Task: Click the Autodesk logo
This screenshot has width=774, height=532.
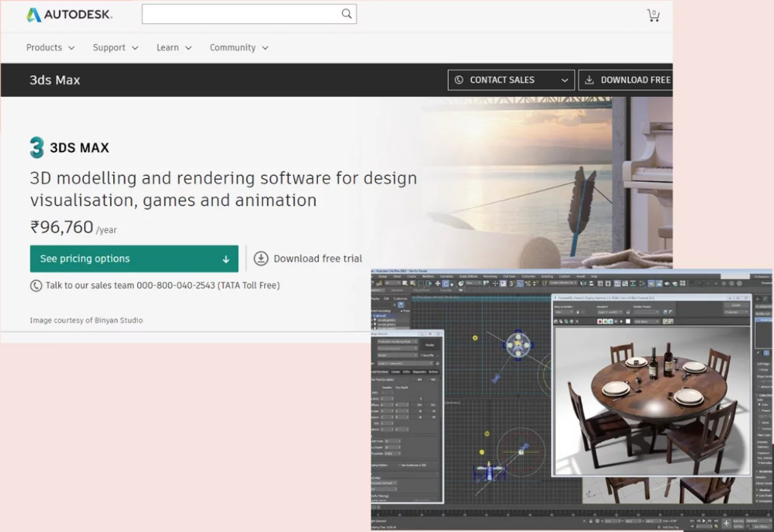Action: (x=68, y=13)
